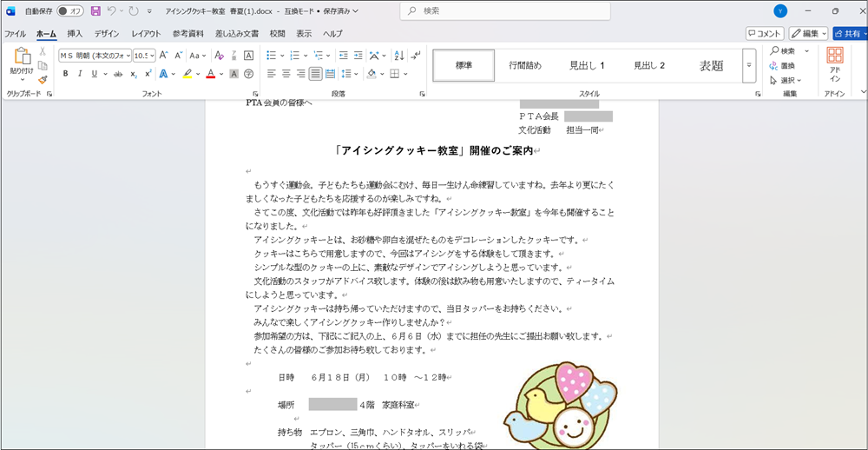
Task: Click the Copy icon in the clipboard group
Action: pos(43,65)
